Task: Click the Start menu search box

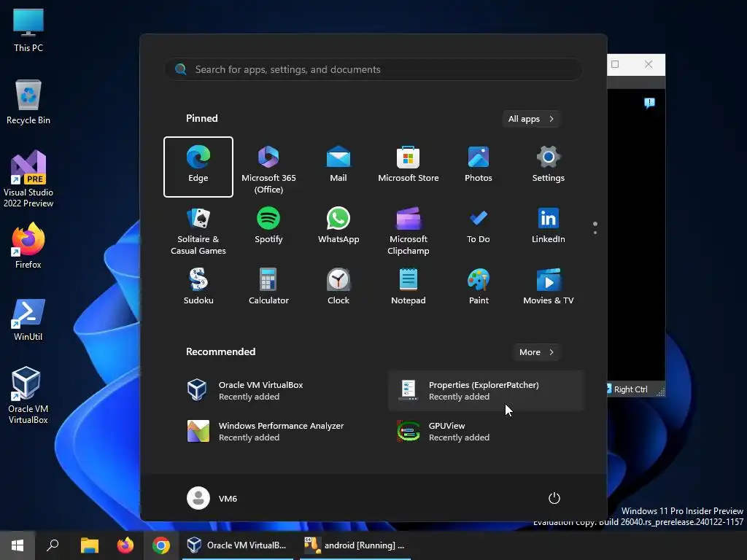Action: click(373, 69)
